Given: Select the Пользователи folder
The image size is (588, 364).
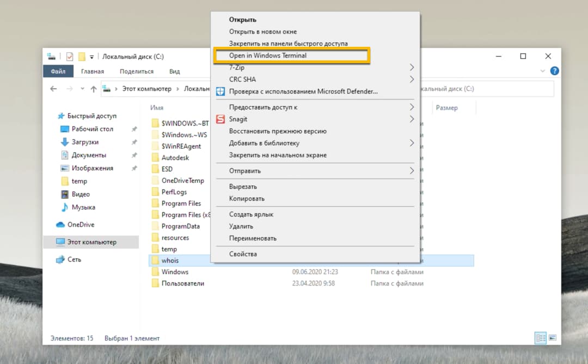Looking at the screenshot, I should (x=179, y=283).
